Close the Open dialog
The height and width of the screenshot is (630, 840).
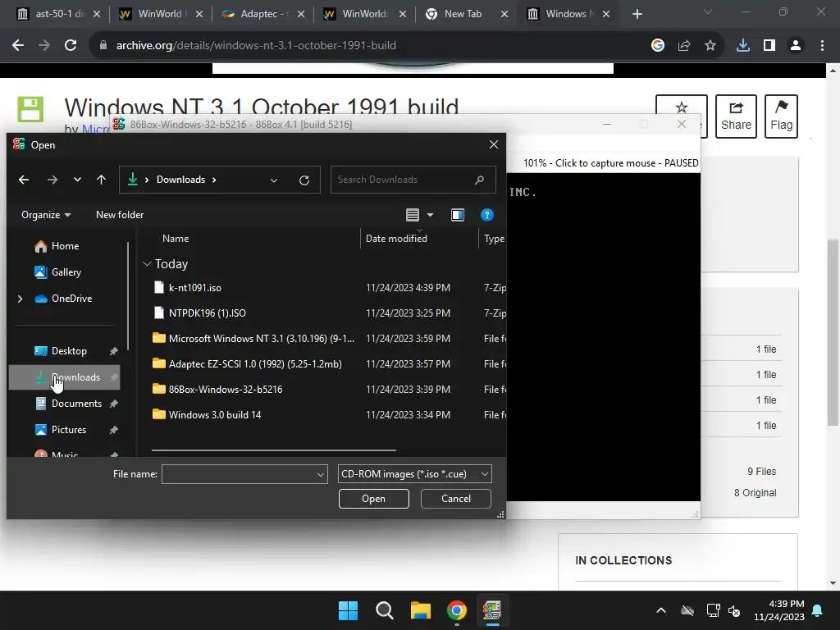pos(493,144)
